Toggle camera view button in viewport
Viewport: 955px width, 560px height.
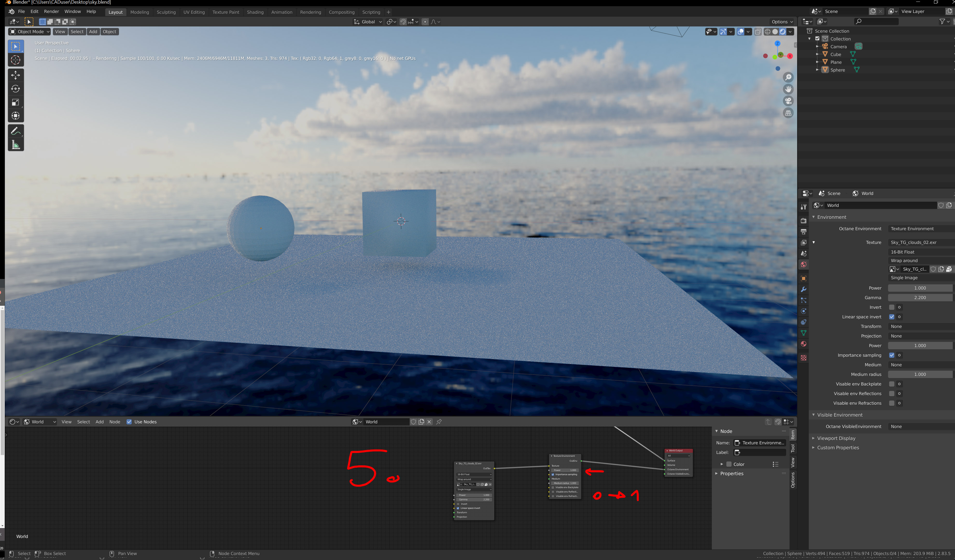click(x=788, y=101)
